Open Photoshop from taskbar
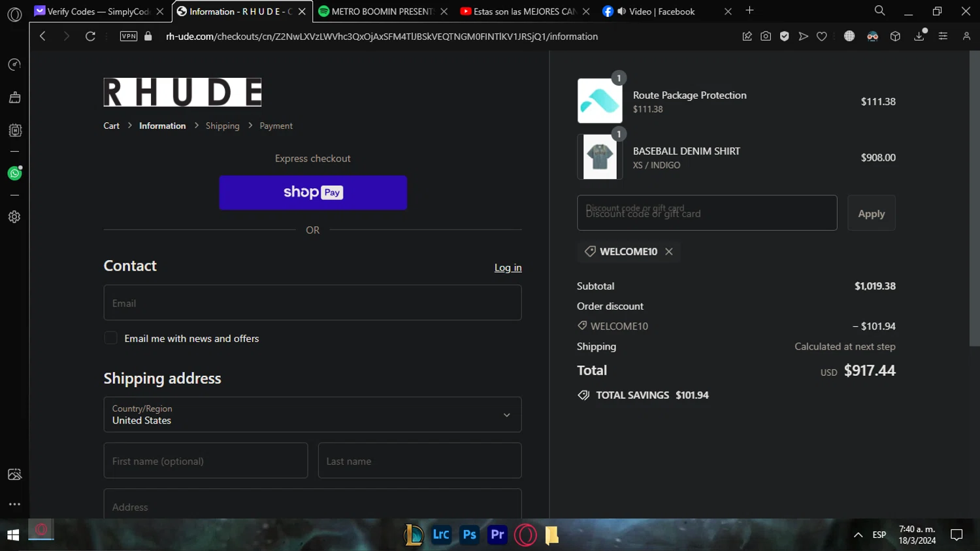Screen dimensions: 980x551 (469, 535)
